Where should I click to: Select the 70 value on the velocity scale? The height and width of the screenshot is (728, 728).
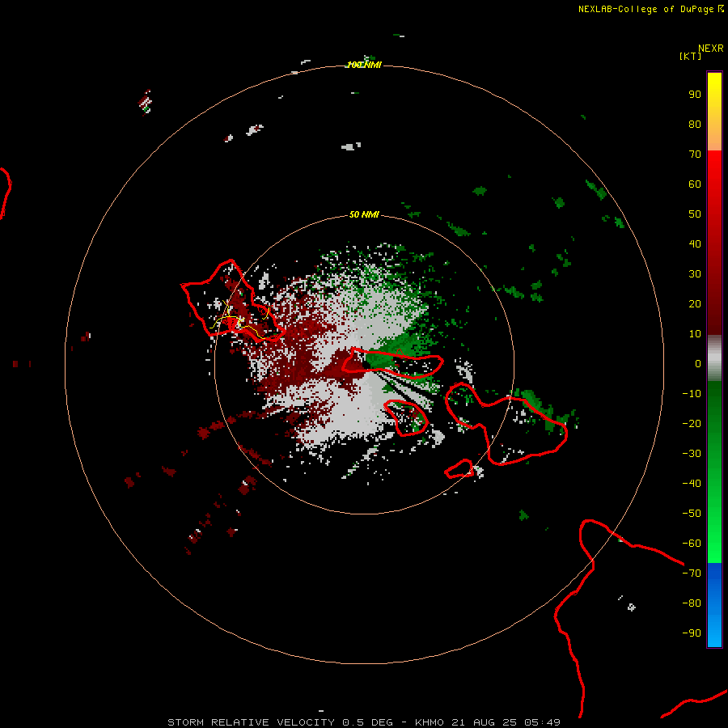[695, 154]
